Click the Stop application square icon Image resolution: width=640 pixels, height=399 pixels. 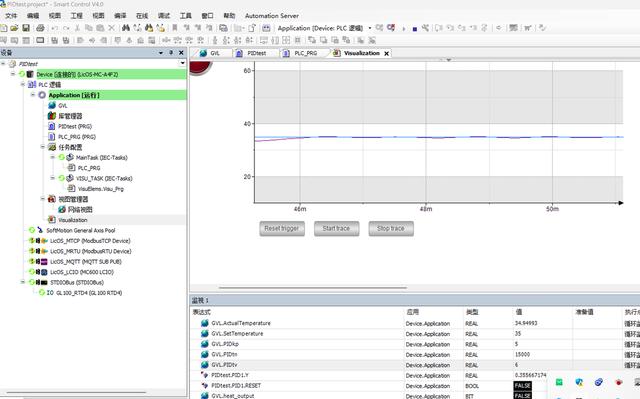click(415, 29)
